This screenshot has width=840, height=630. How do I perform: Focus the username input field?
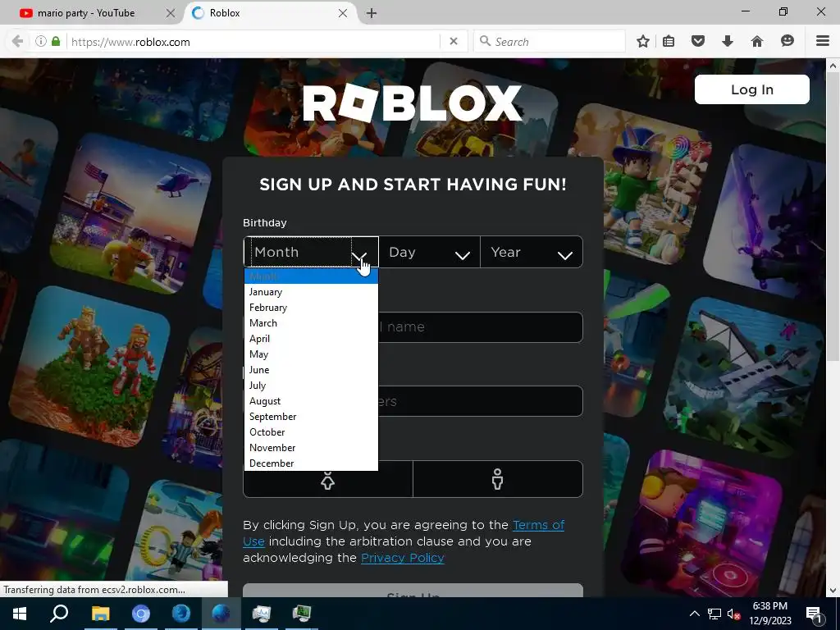point(413,326)
